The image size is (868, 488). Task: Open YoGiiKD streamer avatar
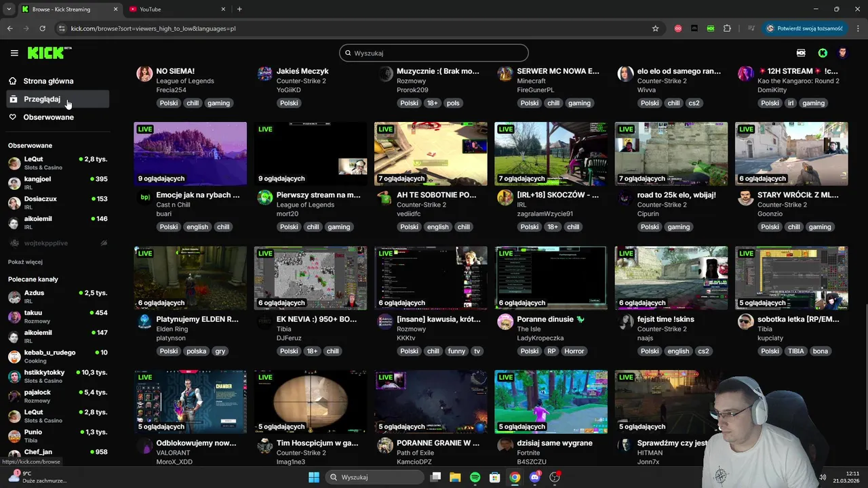(264, 74)
